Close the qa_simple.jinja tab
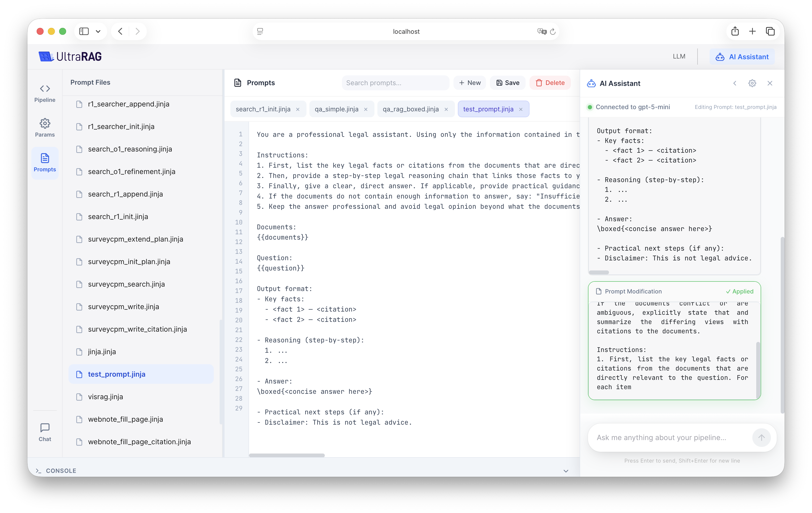 pyautogui.click(x=366, y=109)
